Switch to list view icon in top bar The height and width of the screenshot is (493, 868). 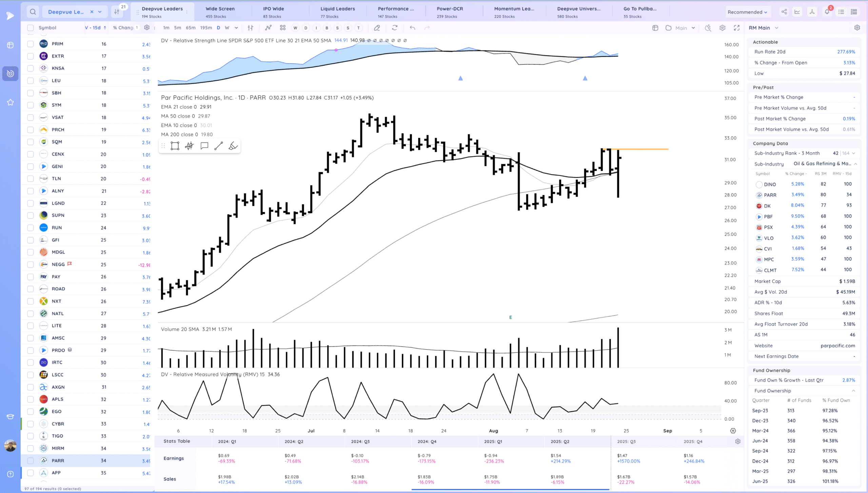pos(841,12)
